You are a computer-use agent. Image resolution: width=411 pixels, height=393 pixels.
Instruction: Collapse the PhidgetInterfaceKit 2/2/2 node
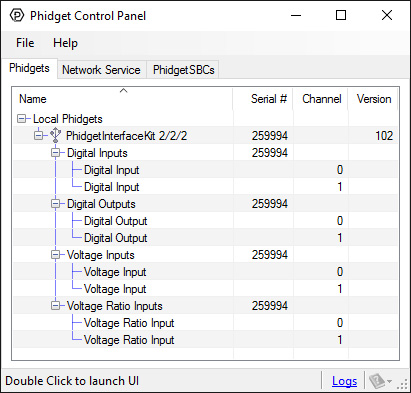point(39,136)
